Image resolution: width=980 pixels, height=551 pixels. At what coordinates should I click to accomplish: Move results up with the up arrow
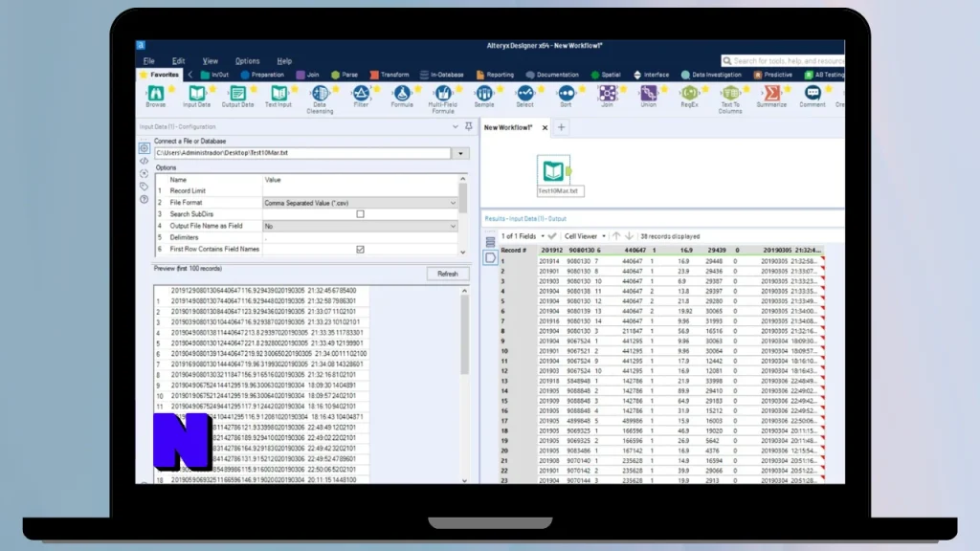click(x=616, y=236)
